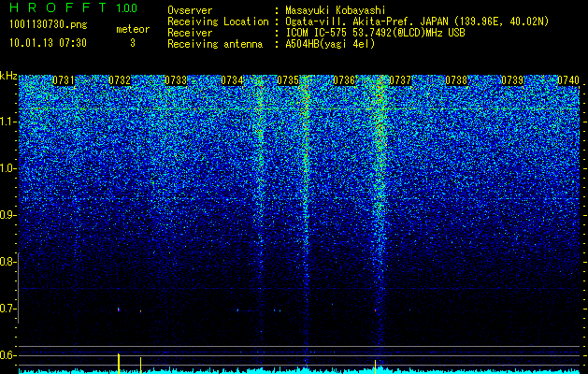Click the 1.1 frequency axis label
588x374 pixels.
click(7, 122)
